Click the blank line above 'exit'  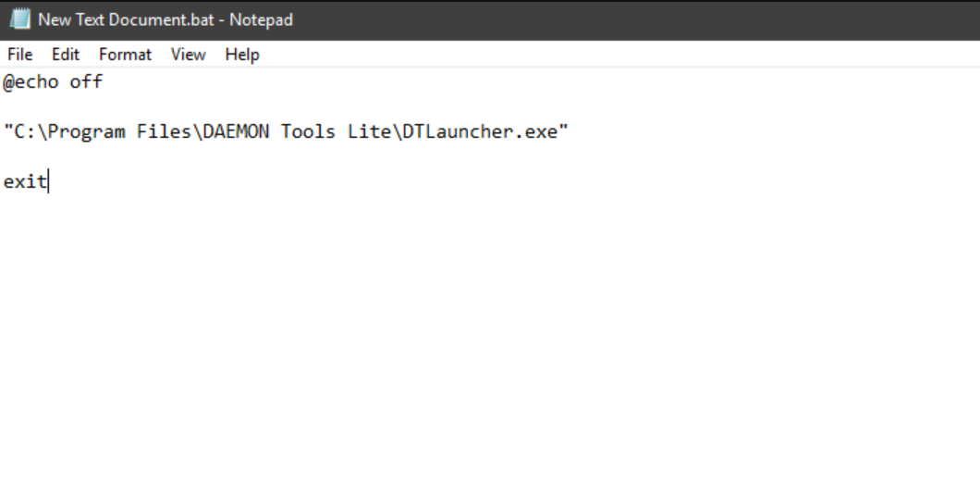490,157
